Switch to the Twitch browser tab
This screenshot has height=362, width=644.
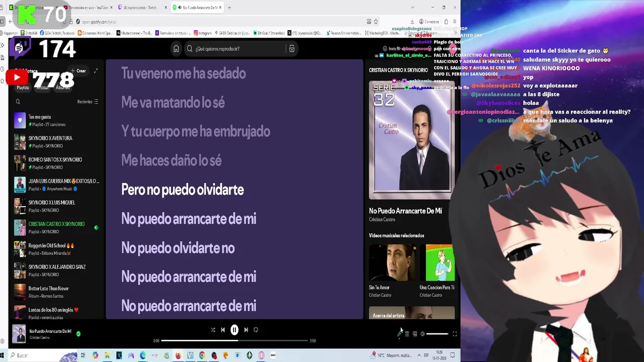(x=142, y=8)
